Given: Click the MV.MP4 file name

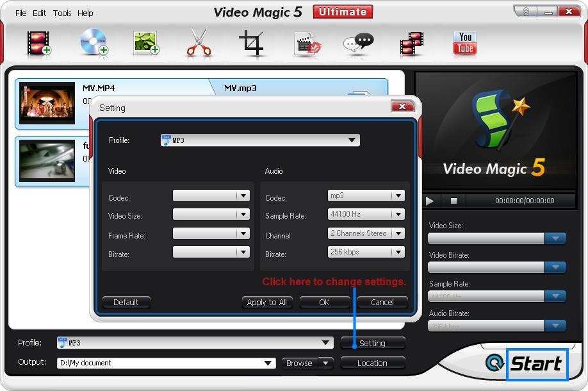Looking at the screenshot, I should tap(99, 88).
